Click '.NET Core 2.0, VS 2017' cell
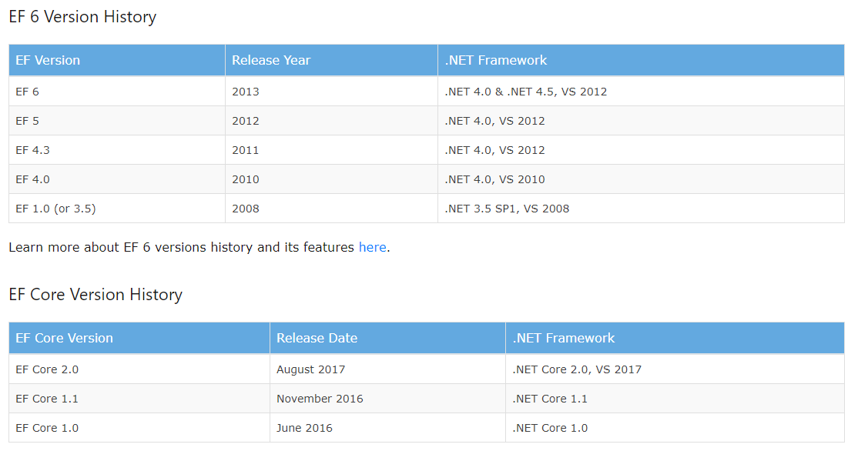 click(x=675, y=369)
